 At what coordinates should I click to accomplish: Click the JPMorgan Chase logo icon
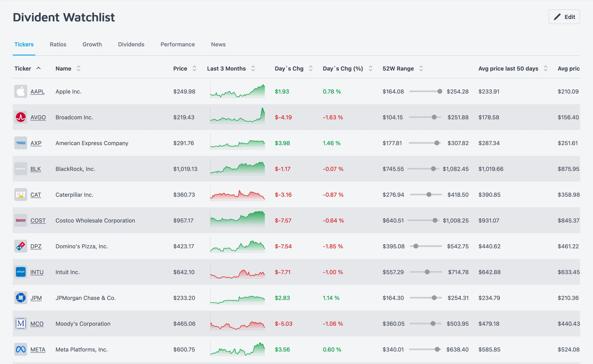21,297
